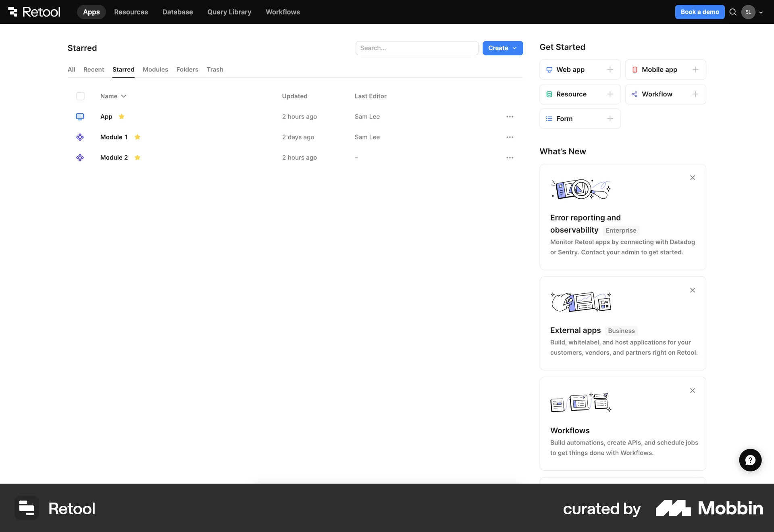Expand the account menu chevron beside the avatar
This screenshot has width=774, height=532.
pyautogui.click(x=761, y=12)
